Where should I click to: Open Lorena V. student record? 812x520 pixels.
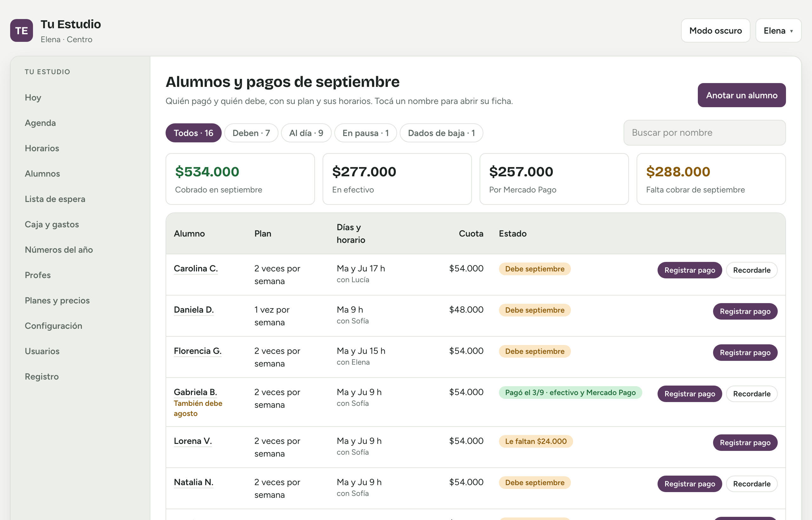193,441
